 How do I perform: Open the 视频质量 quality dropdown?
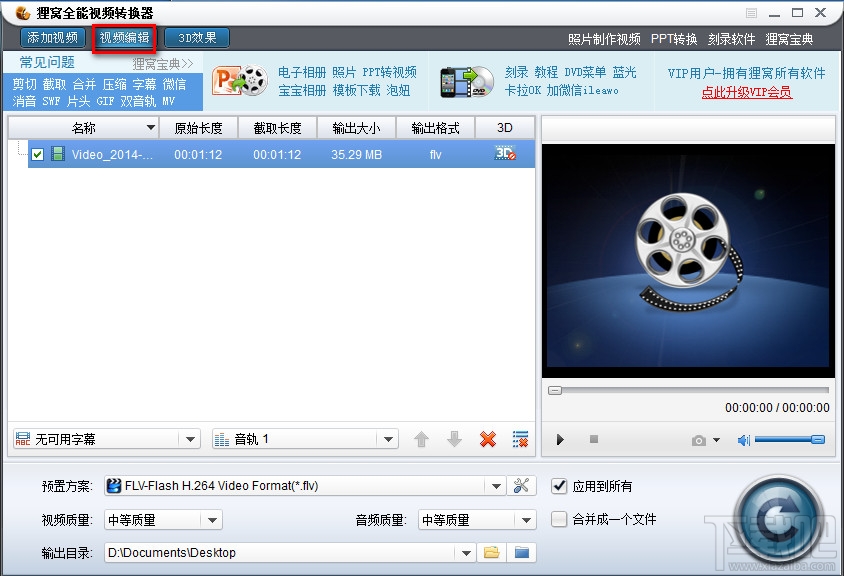(x=212, y=519)
